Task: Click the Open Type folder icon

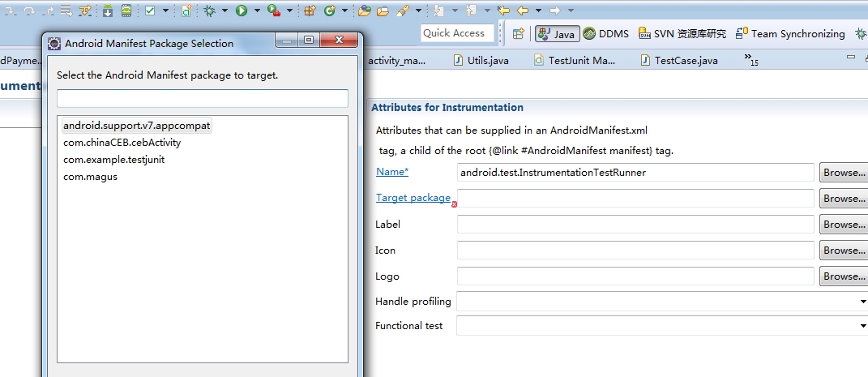Action: pyautogui.click(x=364, y=10)
